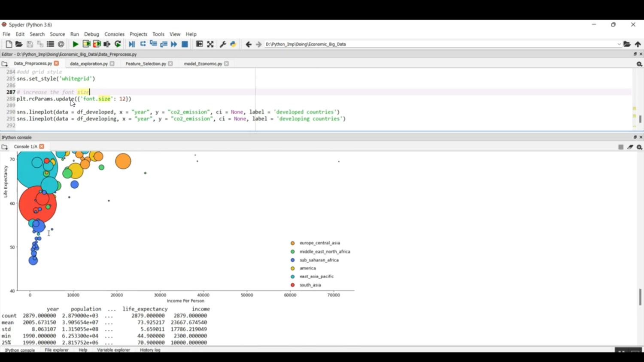The width and height of the screenshot is (644, 362).
Task: Close the model_Economic.py tab
Action: click(x=226, y=64)
